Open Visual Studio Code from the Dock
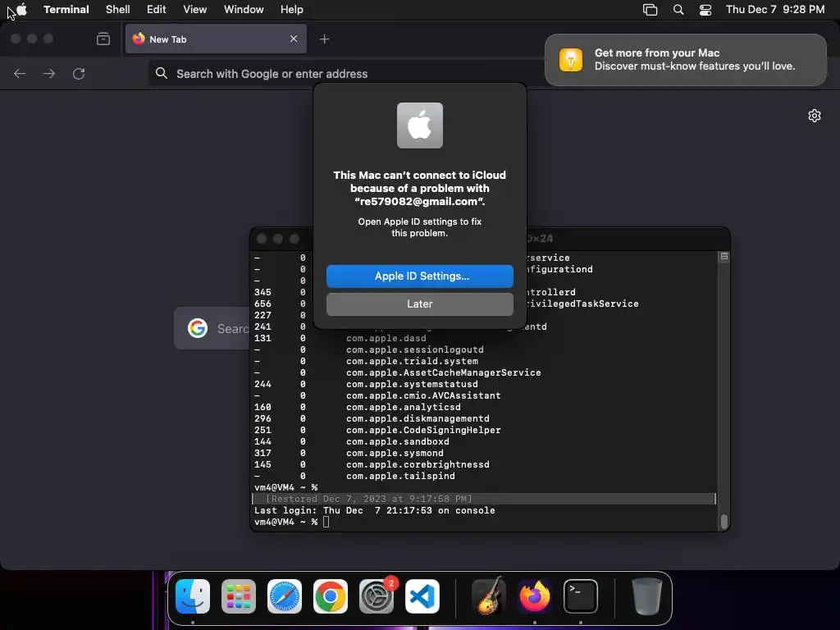The width and height of the screenshot is (840, 630). coord(422,596)
